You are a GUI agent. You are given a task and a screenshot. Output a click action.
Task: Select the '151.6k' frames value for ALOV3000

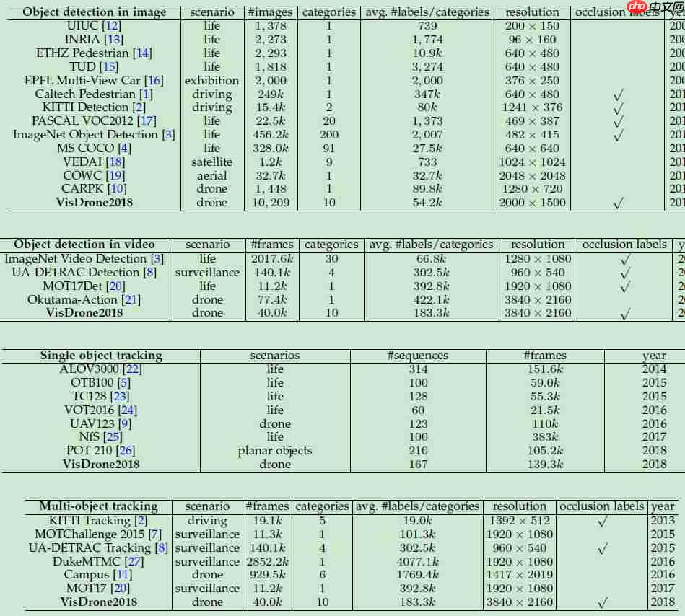pos(545,369)
